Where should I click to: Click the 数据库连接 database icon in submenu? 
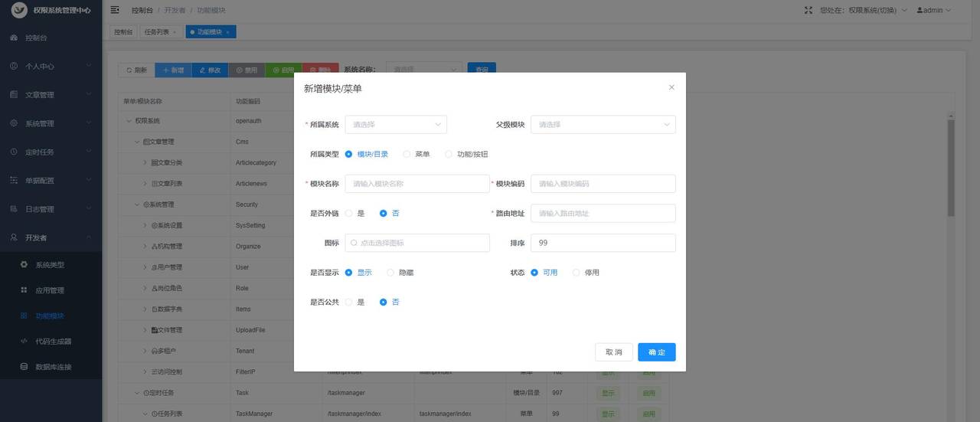click(24, 367)
